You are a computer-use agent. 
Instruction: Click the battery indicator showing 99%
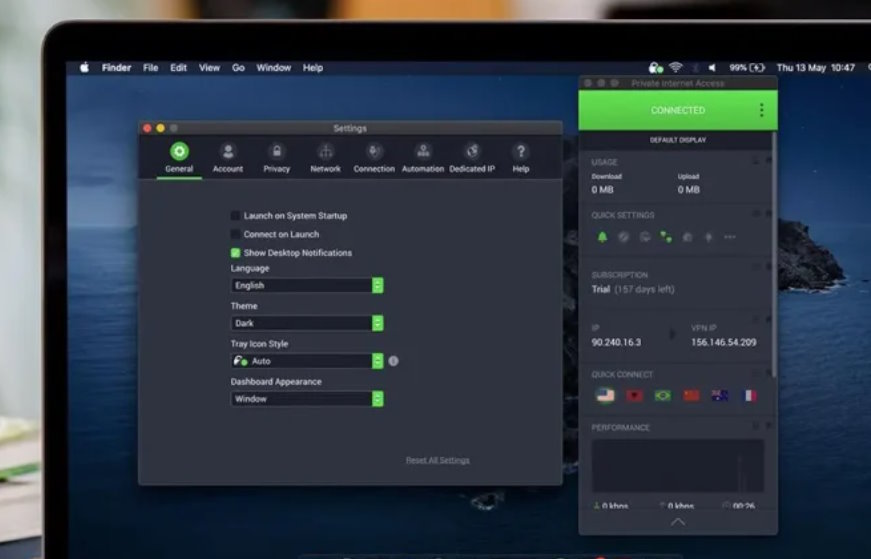[747, 68]
